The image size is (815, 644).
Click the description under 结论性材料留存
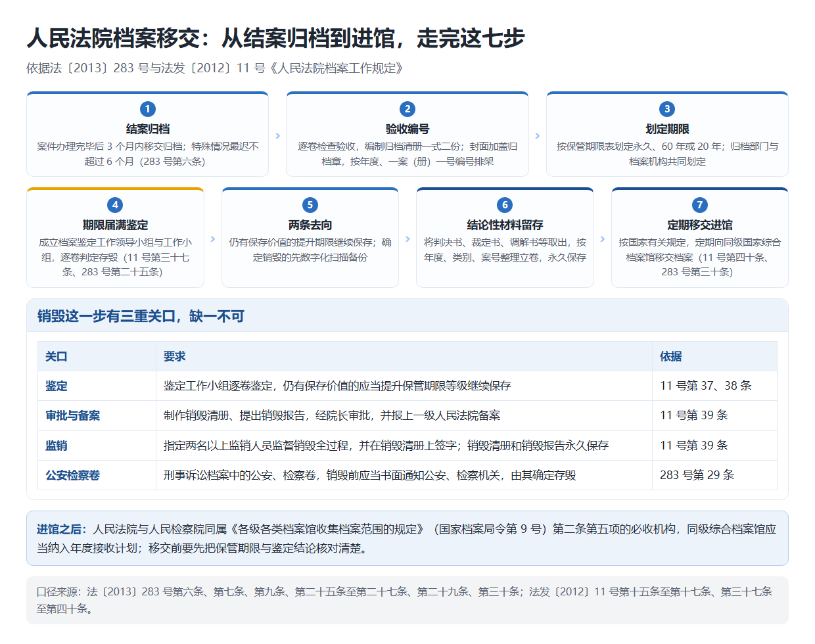coord(505,250)
